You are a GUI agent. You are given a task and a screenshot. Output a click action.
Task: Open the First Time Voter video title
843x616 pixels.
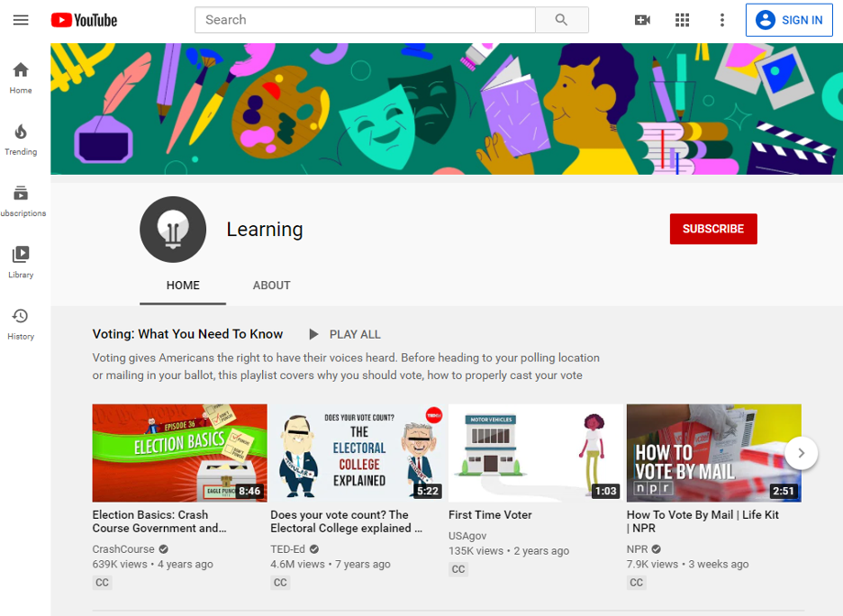point(490,515)
